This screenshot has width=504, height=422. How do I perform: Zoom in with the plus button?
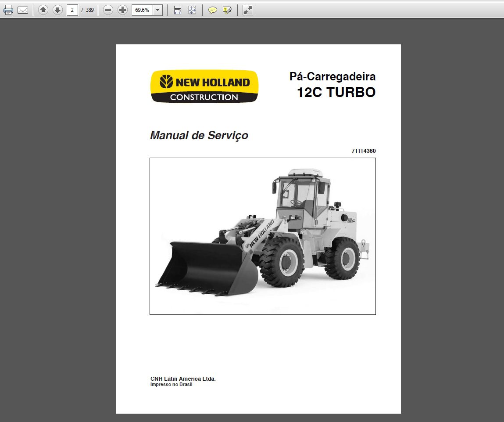(x=122, y=10)
